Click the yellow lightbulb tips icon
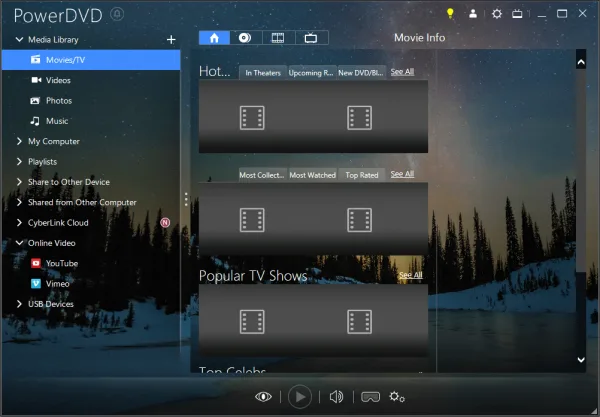Viewport: 600px width, 417px height. (450, 14)
